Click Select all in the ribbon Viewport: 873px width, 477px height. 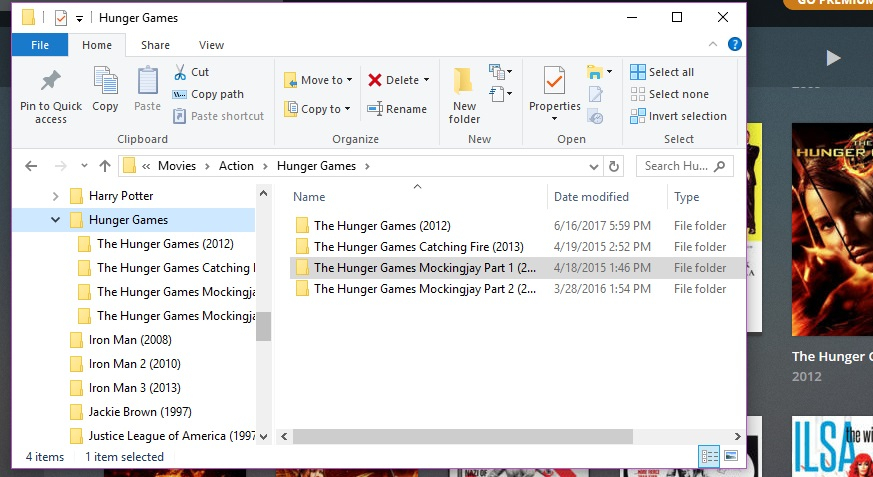[x=662, y=72]
